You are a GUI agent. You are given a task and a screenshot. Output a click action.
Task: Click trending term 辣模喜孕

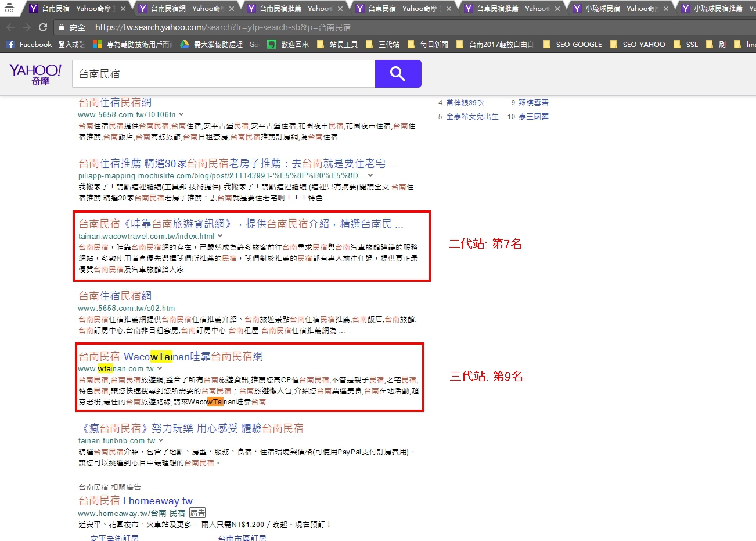(534, 102)
